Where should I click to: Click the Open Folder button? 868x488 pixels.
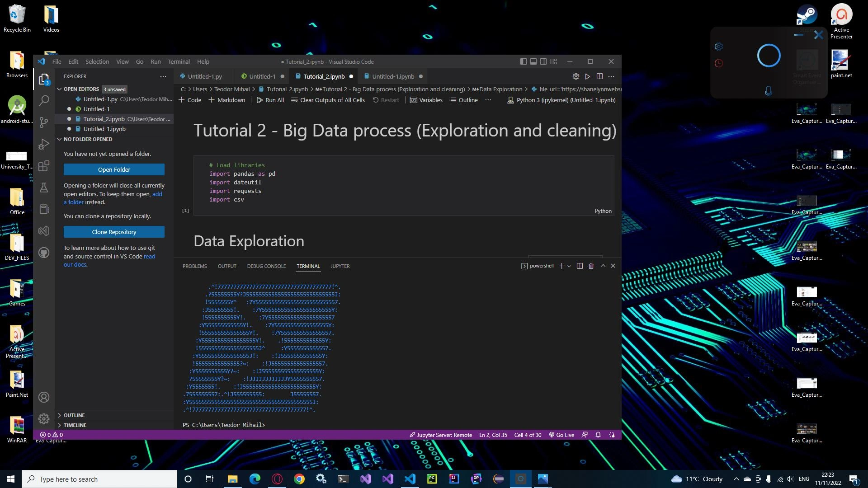[114, 169]
